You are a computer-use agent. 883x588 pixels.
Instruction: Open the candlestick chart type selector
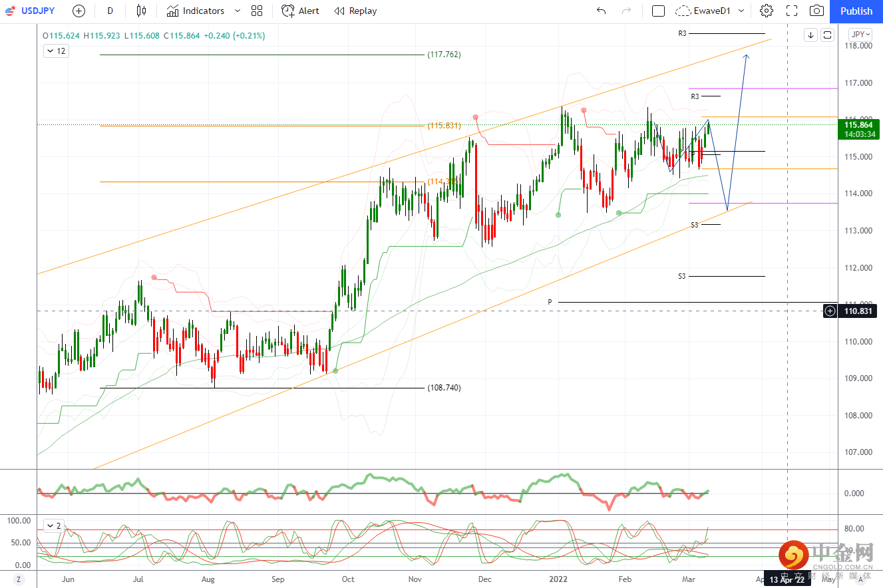click(x=140, y=11)
